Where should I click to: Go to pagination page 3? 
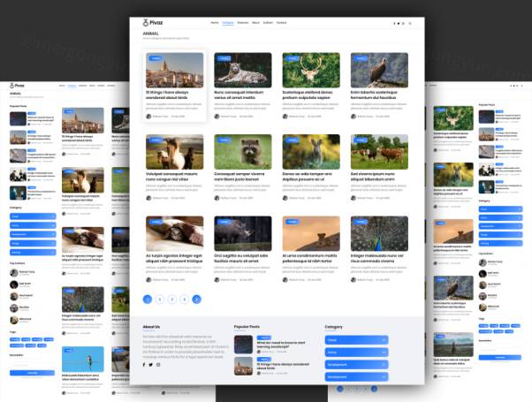[171, 300]
